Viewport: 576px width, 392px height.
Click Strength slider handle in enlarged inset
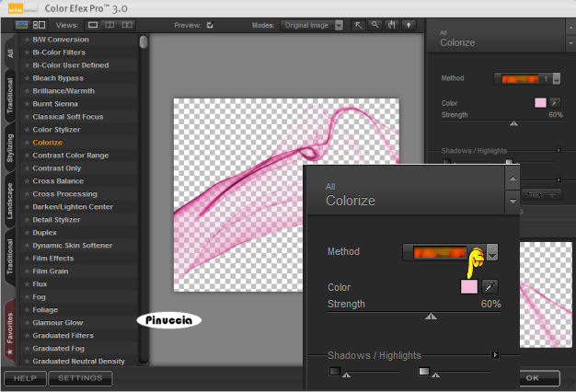[x=431, y=317]
